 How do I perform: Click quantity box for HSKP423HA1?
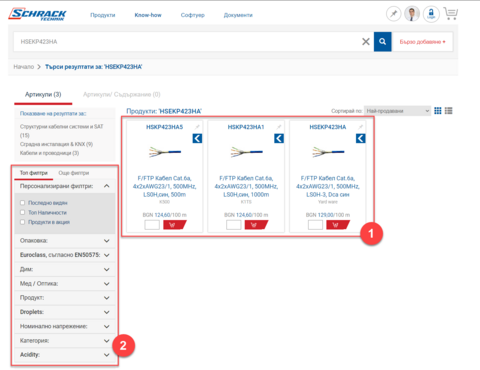tap(233, 225)
